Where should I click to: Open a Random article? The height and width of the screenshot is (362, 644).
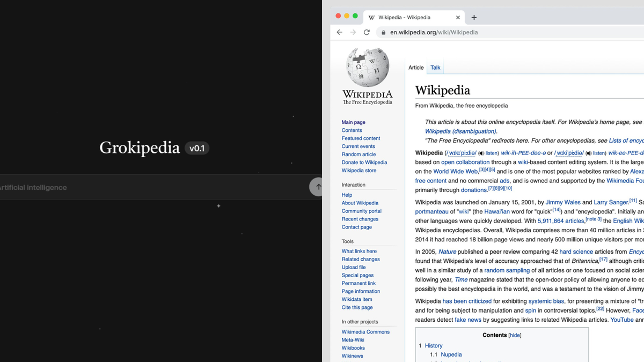pyautogui.click(x=358, y=154)
